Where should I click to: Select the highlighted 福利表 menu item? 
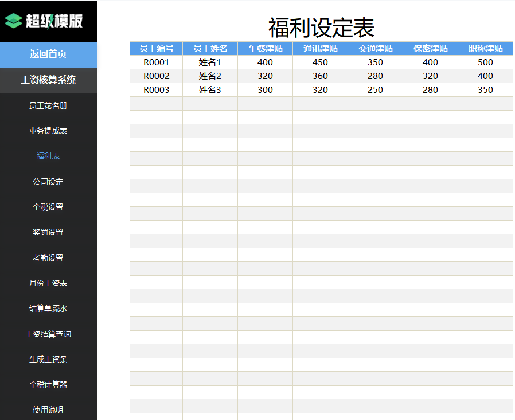49,156
